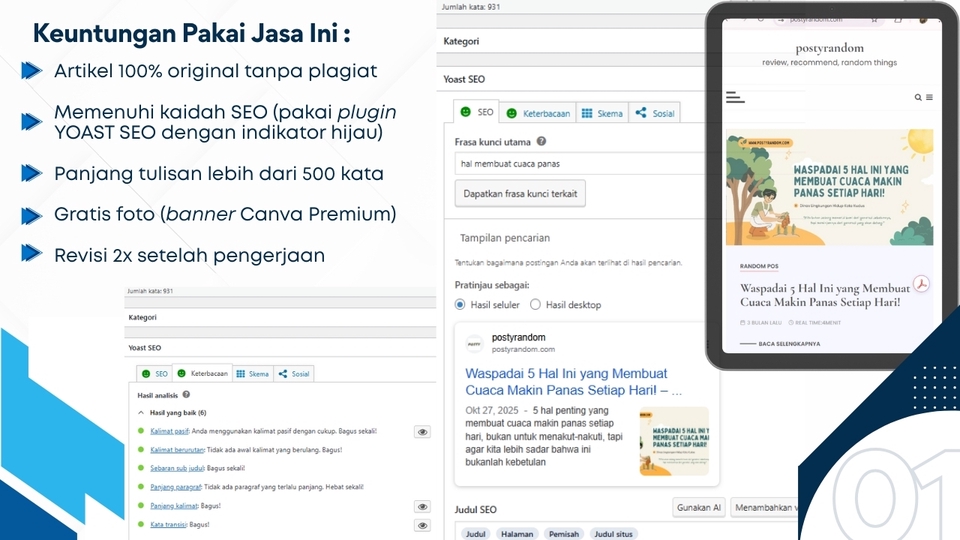Select the Hasil desktop radio button
Image resolution: width=960 pixels, height=540 pixels.
tap(535, 304)
